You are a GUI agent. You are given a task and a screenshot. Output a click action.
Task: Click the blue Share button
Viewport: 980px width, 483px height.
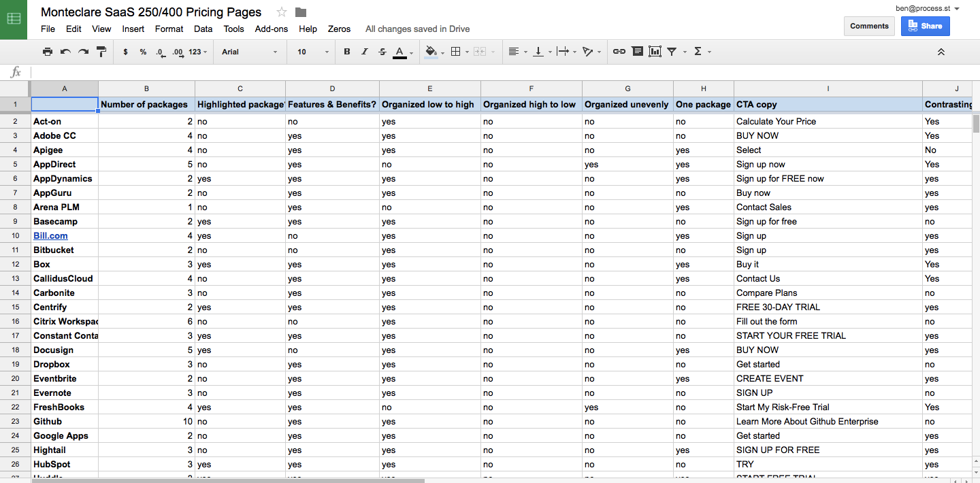[926, 26]
